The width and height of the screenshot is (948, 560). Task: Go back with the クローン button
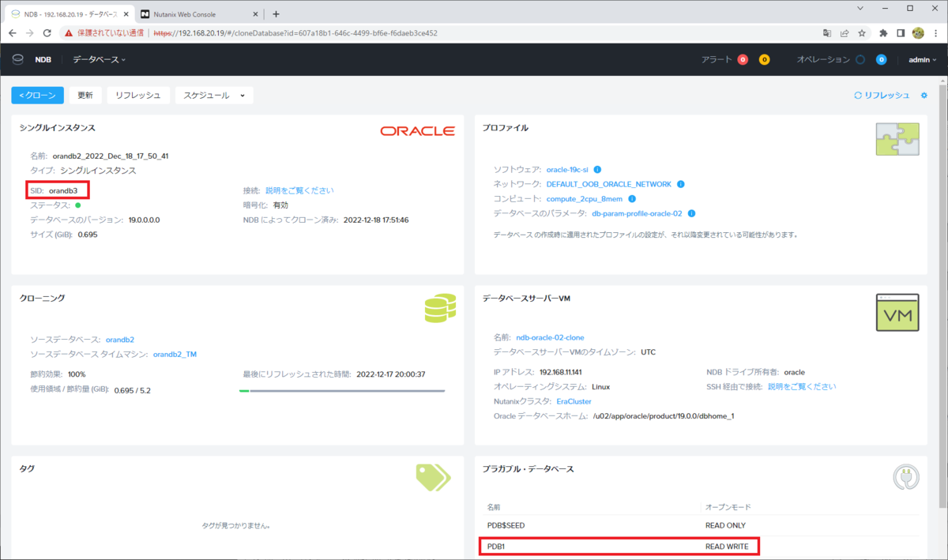click(x=37, y=95)
